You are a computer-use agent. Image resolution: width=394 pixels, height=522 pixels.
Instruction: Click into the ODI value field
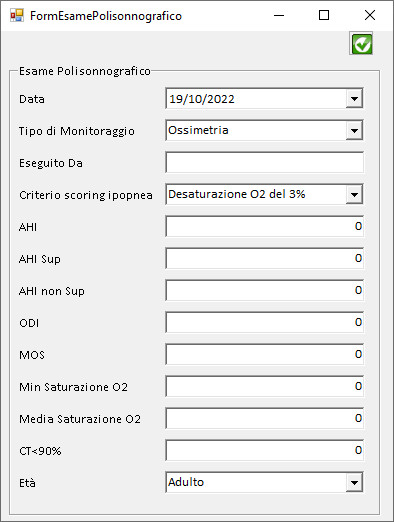[x=264, y=322]
